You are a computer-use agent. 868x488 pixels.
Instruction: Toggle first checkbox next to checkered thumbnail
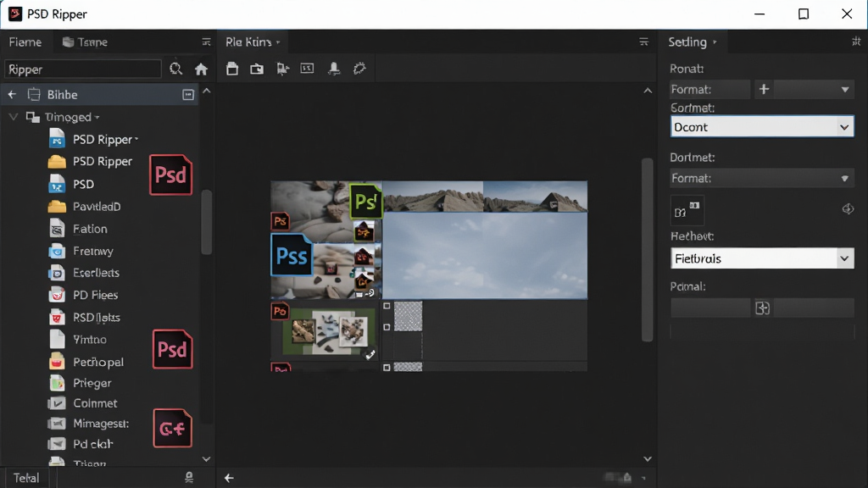pos(387,306)
